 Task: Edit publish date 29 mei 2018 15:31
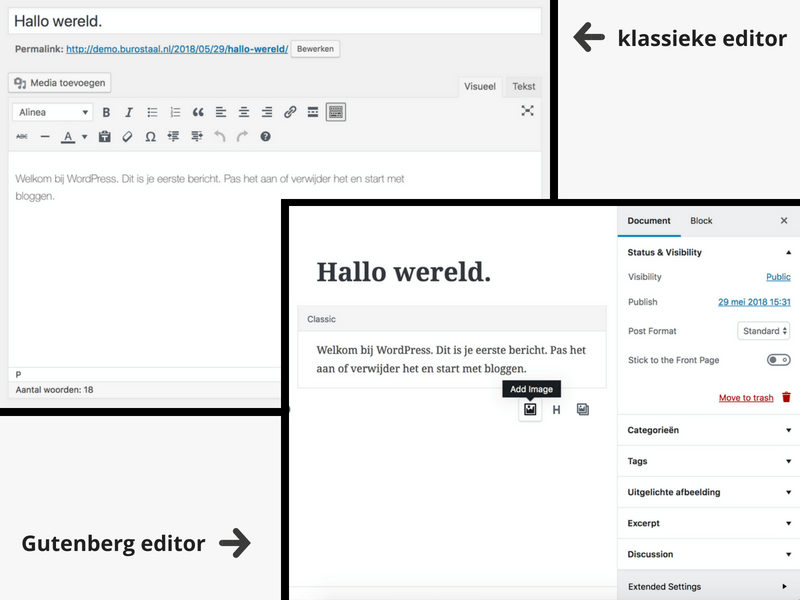(x=754, y=302)
